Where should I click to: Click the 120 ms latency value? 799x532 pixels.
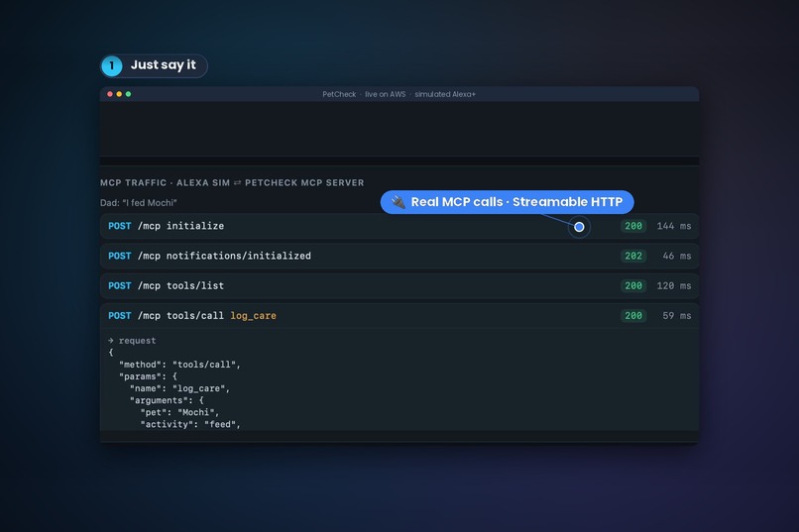(674, 286)
